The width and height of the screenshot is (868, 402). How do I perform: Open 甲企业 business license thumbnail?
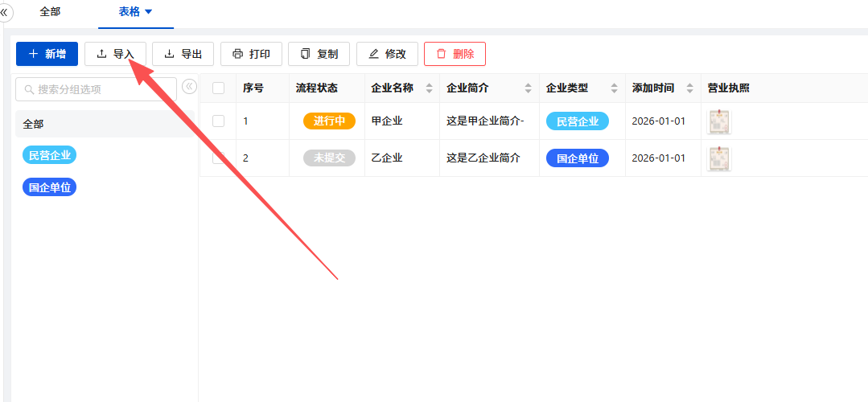pos(719,121)
